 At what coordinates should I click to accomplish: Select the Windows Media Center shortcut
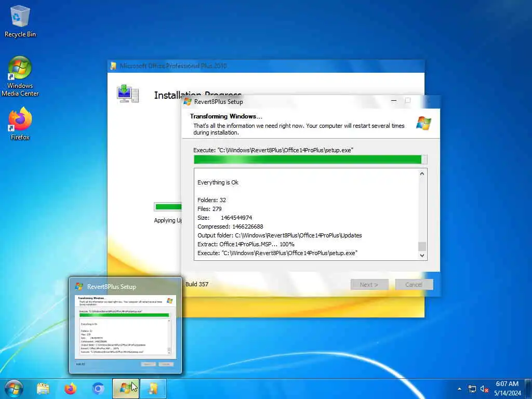click(x=20, y=76)
